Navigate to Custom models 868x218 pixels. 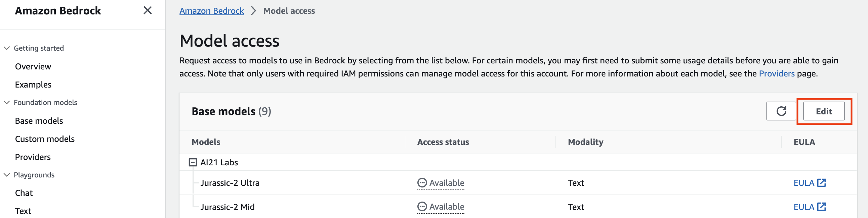(x=45, y=139)
